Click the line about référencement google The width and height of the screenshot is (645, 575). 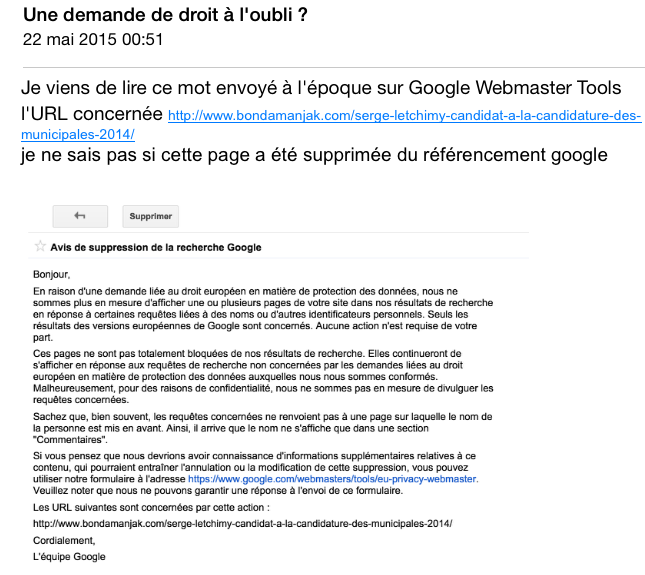[314, 155]
